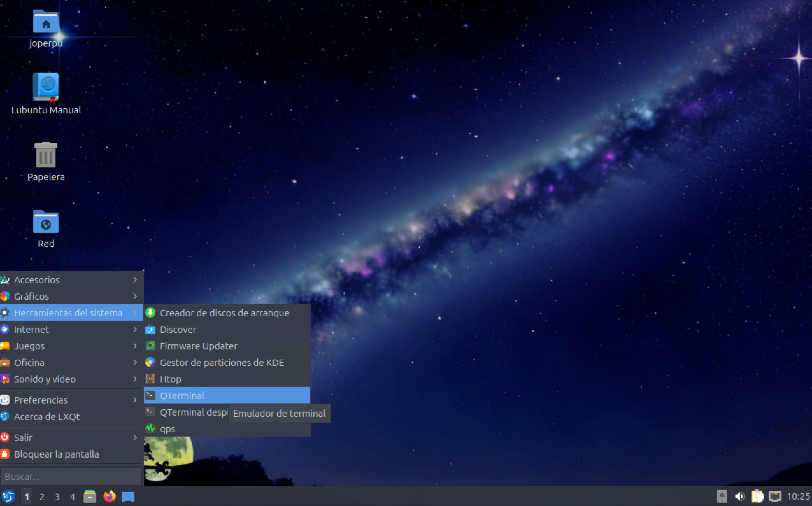Expand the Preferencias submenu
The image size is (812, 506).
tap(72, 400)
